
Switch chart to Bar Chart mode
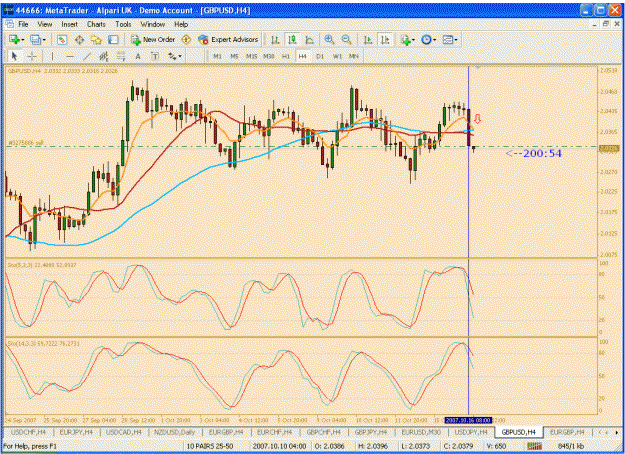click(x=275, y=39)
